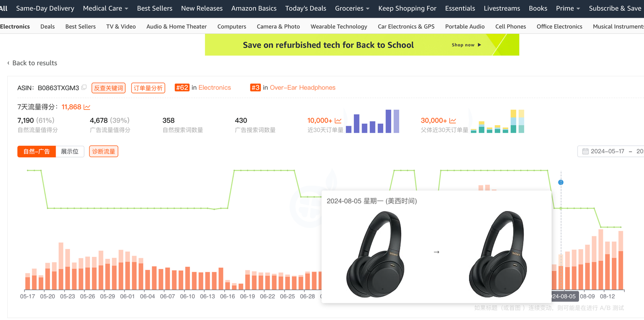This screenshot has width=644, height=320.
Task: Select the 自然-广告 toggle tab
Action: [x=37, y=151]
